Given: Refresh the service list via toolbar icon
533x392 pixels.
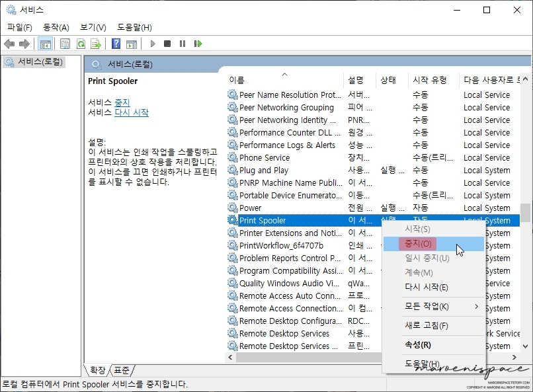Looking at the screenshot, I should pyautogui.click(x=81, y=44).
